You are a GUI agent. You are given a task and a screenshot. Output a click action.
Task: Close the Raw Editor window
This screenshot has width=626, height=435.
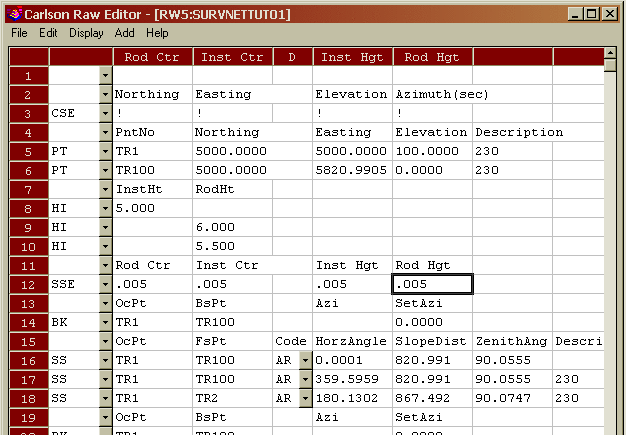click(610, 14)
